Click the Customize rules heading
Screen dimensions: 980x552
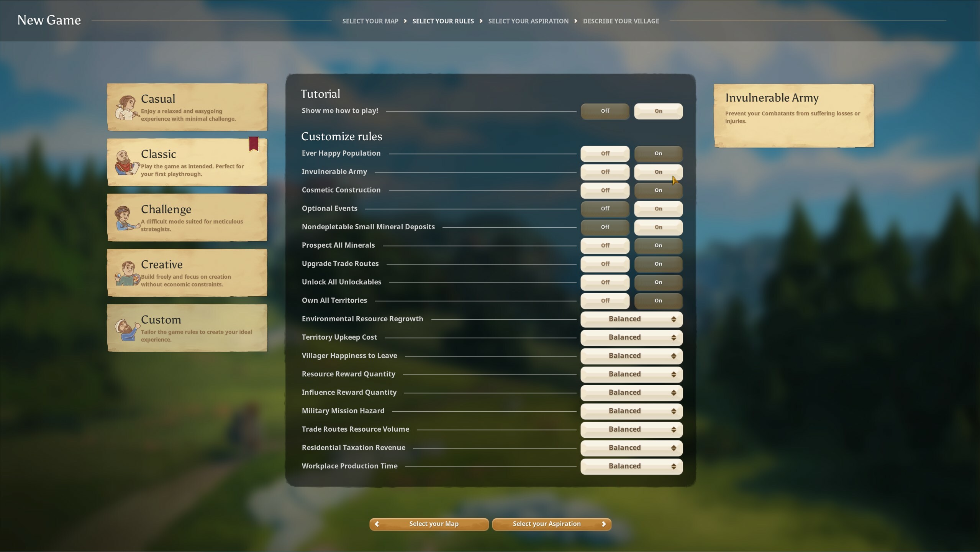click(x=342, y=137)
